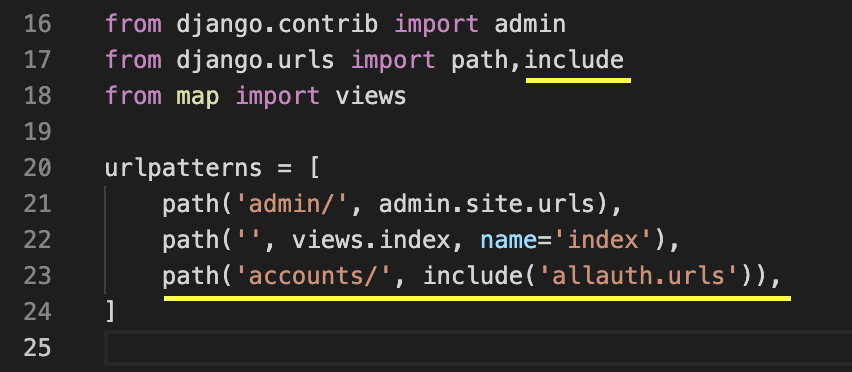
Task: Click the include( call on line 23
Action: pos(480,276)
